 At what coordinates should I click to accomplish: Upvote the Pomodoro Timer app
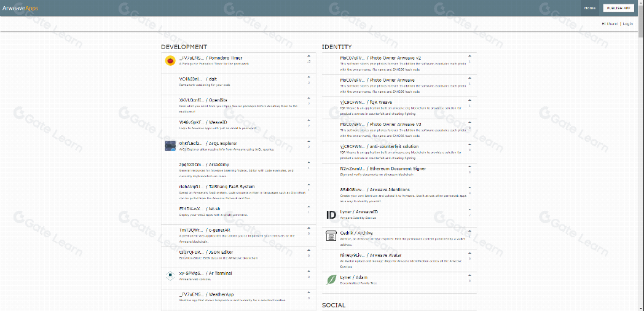coord(308,56)
